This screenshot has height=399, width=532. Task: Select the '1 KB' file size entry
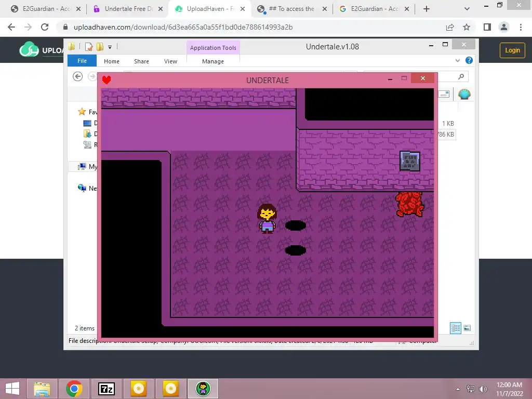coord(448,124)
